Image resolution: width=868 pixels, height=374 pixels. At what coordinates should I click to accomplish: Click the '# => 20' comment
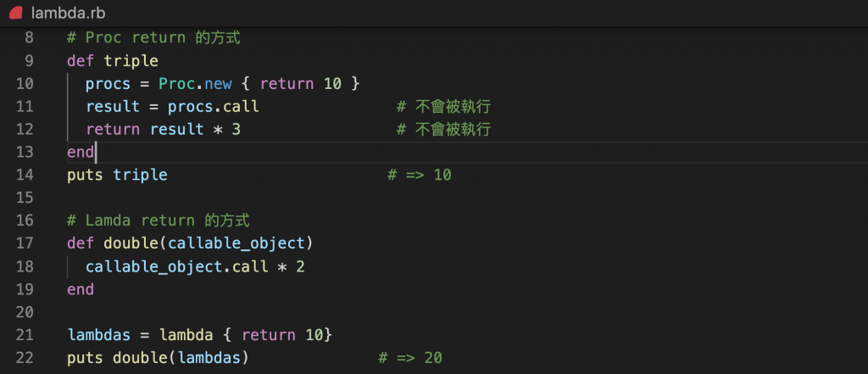click(x=410, y=358)
